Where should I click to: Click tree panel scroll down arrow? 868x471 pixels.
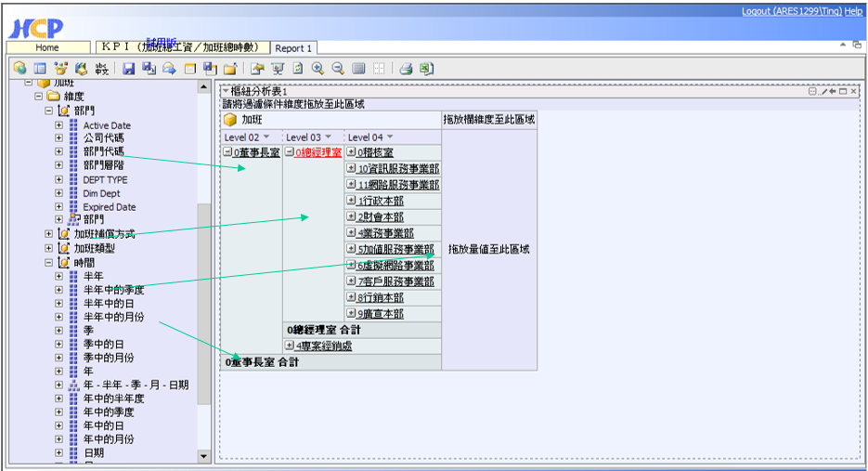pyautogui.click(x=203, y=456)
